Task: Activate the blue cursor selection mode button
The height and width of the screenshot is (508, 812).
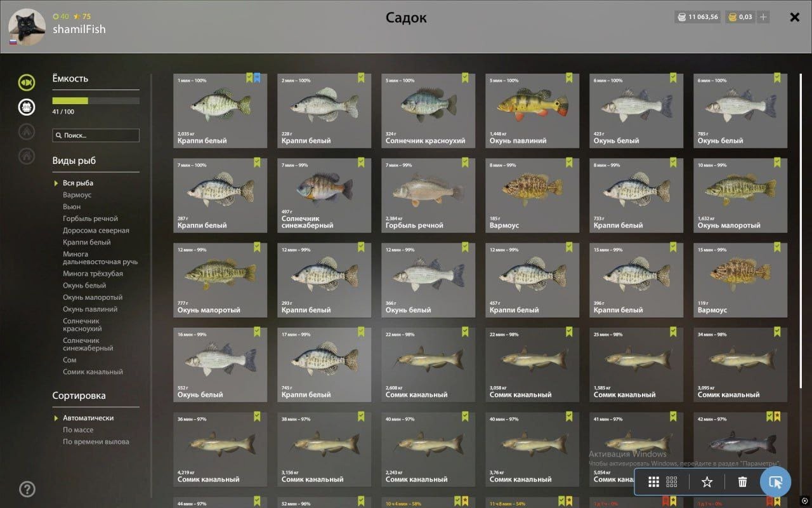Action: coord(776,482)
